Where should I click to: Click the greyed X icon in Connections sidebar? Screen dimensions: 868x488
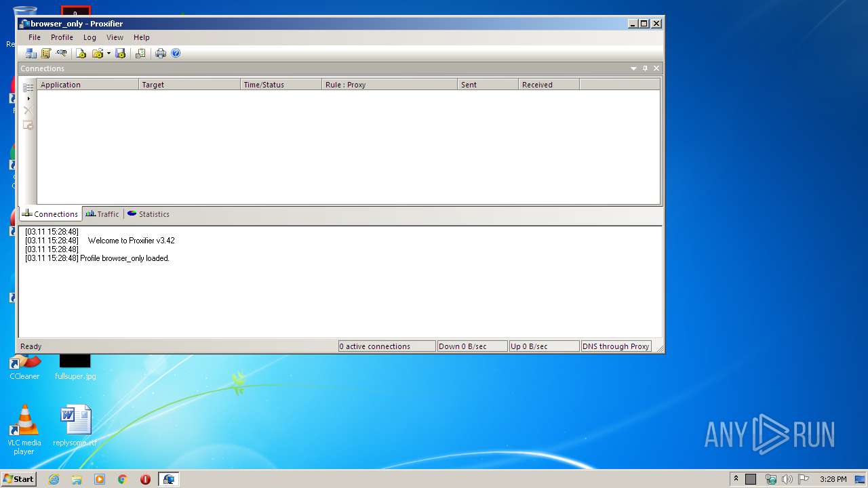click(x=28, y=110)
